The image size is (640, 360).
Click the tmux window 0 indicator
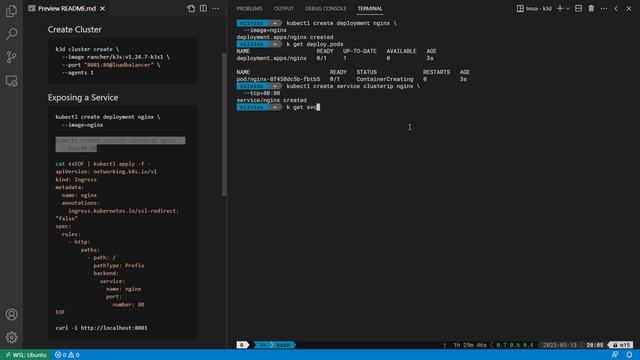pos(242,345)
